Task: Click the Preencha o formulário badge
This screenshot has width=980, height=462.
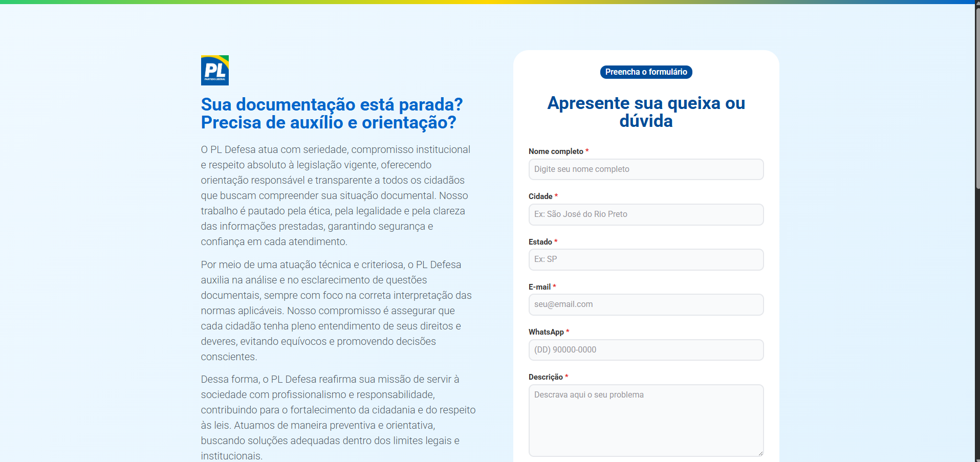Action: click(646, 72)
